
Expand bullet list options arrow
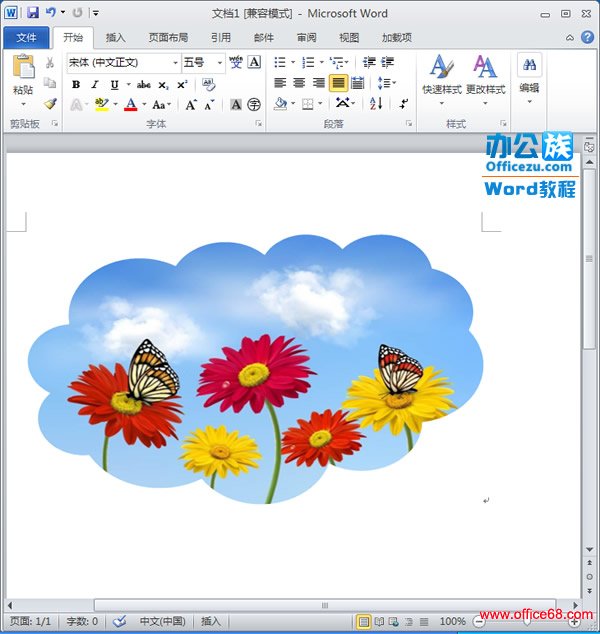coord(293,62)
